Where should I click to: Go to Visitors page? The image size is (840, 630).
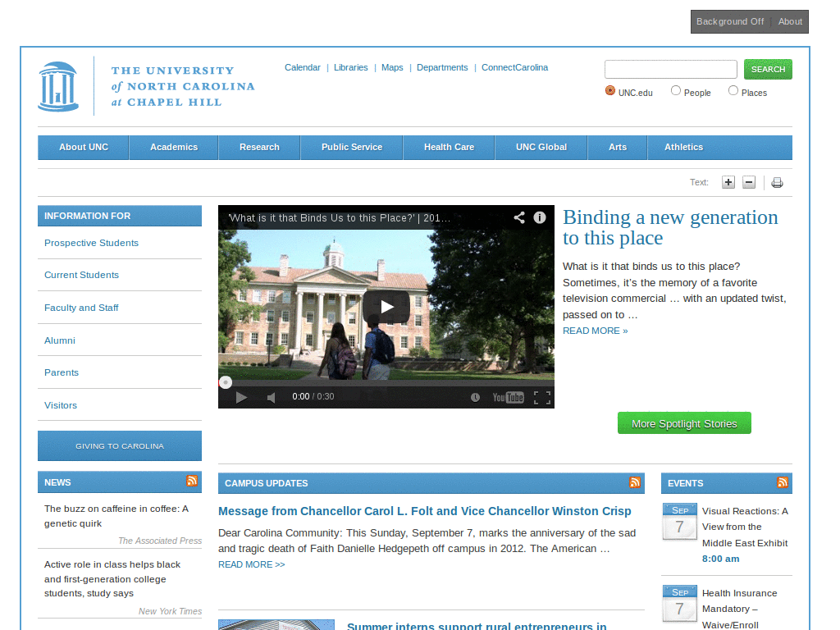(x=61, y=405)
